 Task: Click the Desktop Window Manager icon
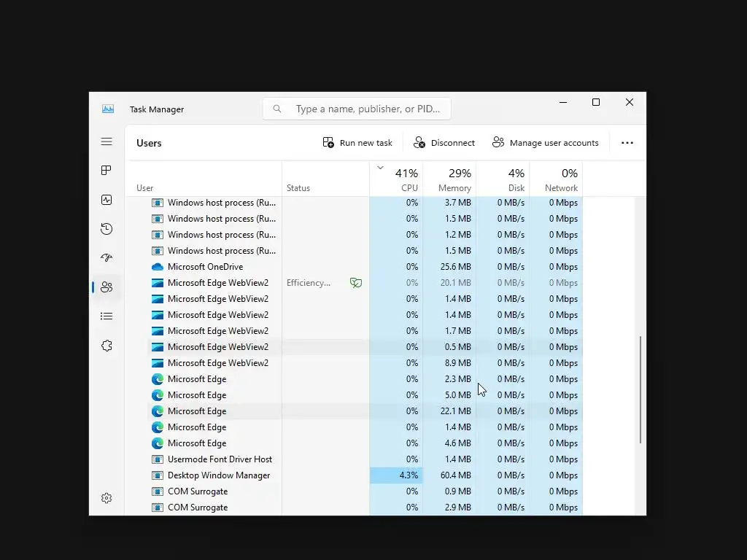[158, 475]
